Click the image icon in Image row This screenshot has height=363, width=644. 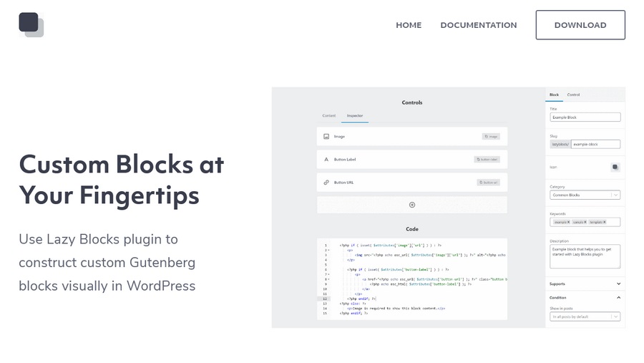(x=326, y=137)
